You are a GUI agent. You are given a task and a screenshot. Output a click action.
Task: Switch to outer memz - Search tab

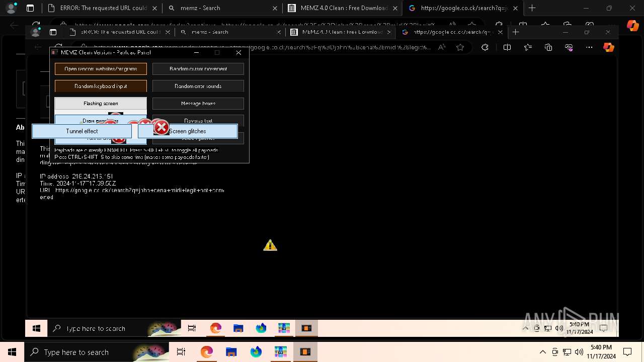coord(223,8)
